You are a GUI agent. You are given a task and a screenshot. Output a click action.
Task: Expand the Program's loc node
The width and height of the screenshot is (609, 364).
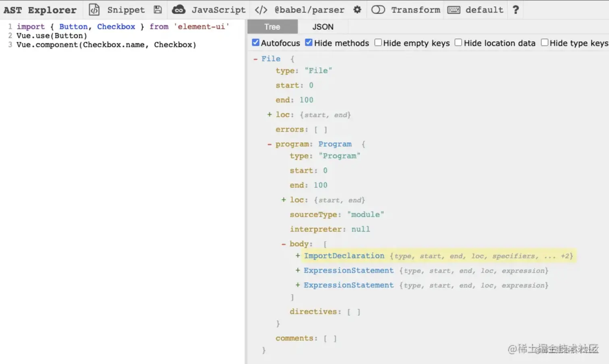284,200
